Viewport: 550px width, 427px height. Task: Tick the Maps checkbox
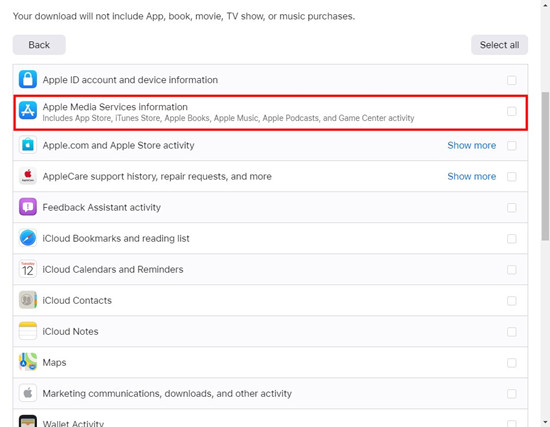pos(511,363)
